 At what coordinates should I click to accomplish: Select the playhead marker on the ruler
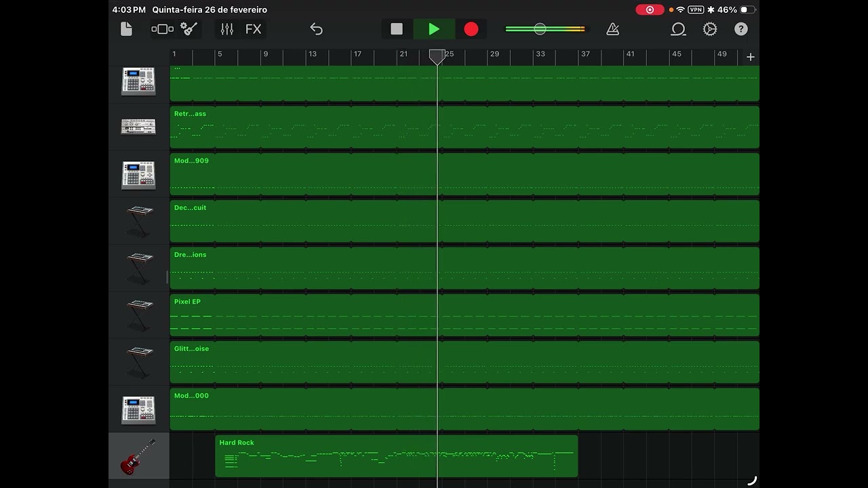click(x=437, y=57)
